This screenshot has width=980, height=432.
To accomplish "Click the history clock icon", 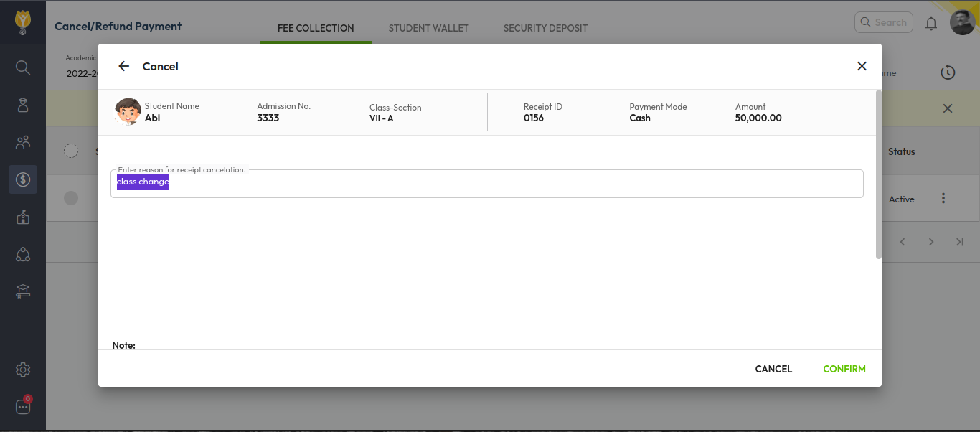I will coord(948,72).
